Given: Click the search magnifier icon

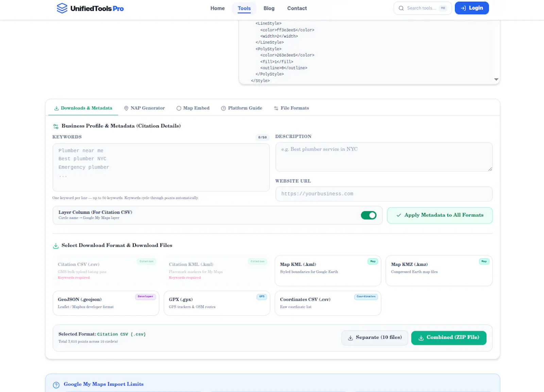Looking at the screenshot, I should (401, 8).
